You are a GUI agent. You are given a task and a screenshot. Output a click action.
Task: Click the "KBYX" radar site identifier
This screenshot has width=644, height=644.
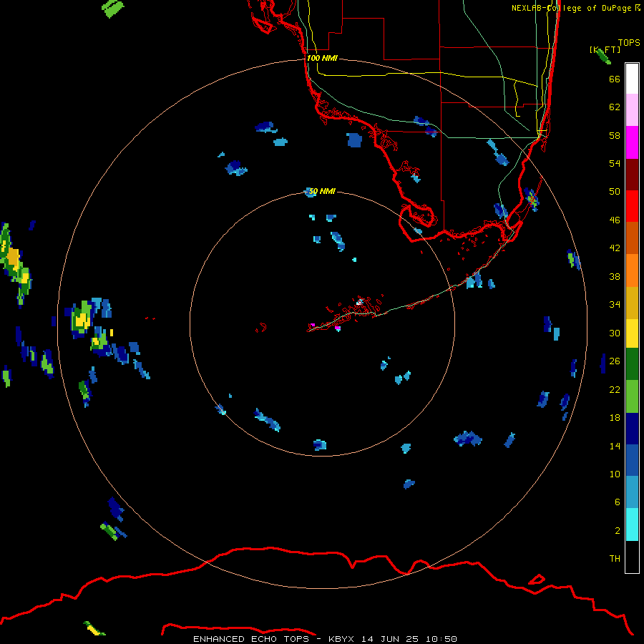[341, 639]
